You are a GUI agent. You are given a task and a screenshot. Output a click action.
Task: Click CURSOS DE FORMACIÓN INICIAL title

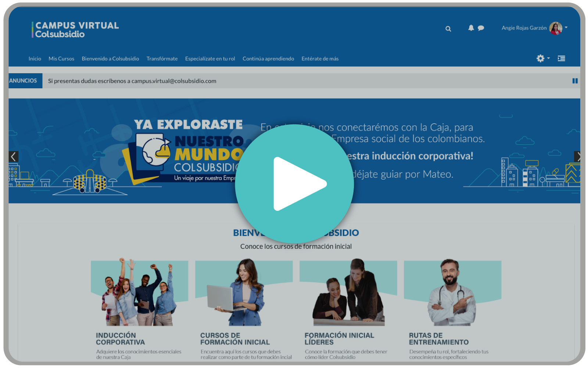click(x=235, y=339)
